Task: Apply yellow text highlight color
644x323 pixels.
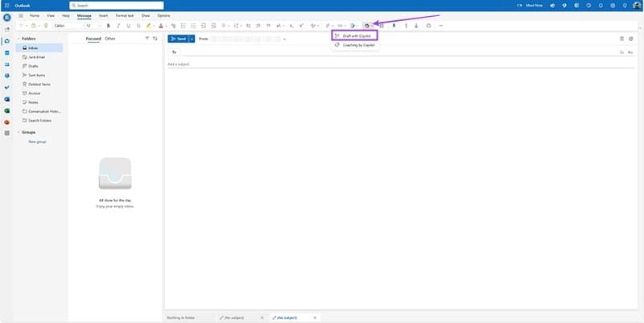Action: [x=149, y=26]
